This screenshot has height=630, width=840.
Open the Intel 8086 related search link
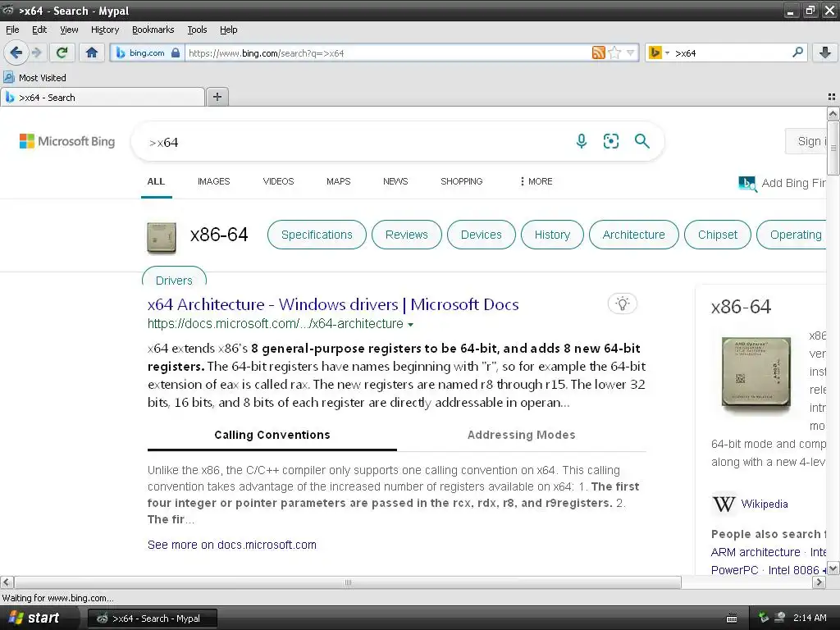794,571
